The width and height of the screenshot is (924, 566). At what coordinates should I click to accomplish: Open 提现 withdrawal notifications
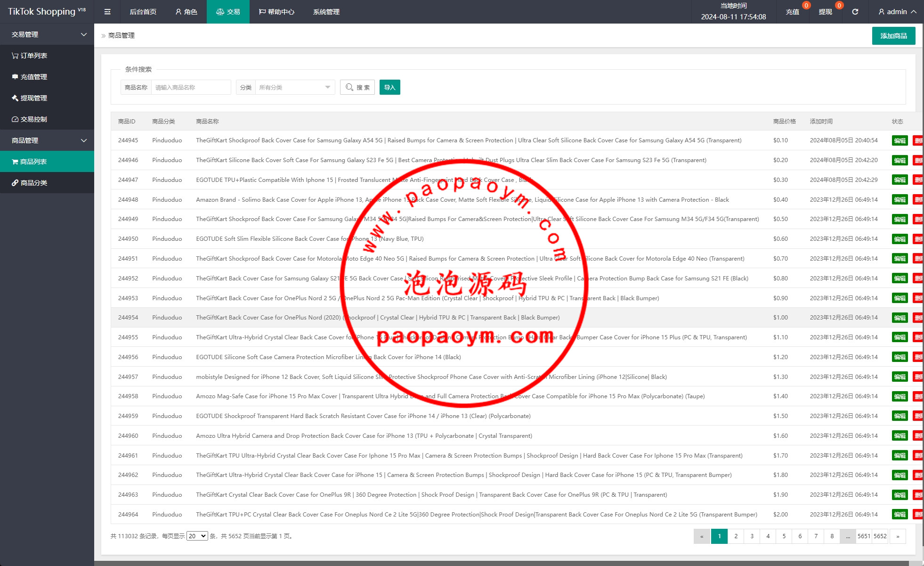coord(825,12)
